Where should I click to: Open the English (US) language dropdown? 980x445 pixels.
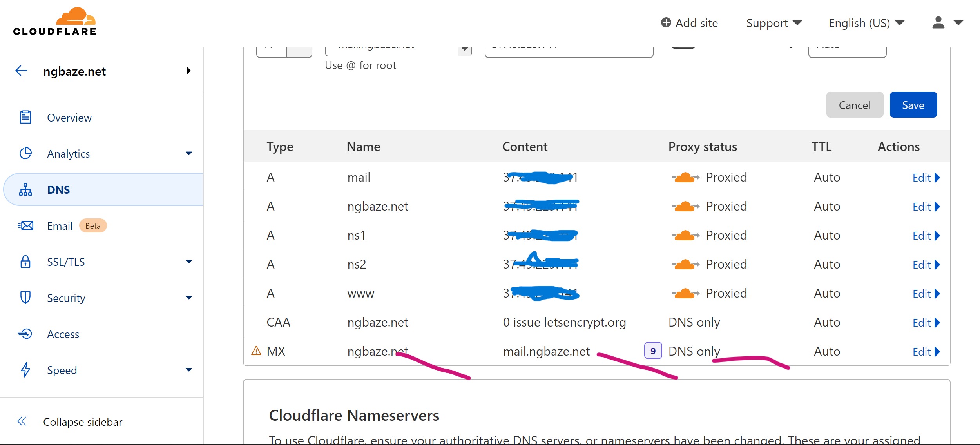[866, 23]
